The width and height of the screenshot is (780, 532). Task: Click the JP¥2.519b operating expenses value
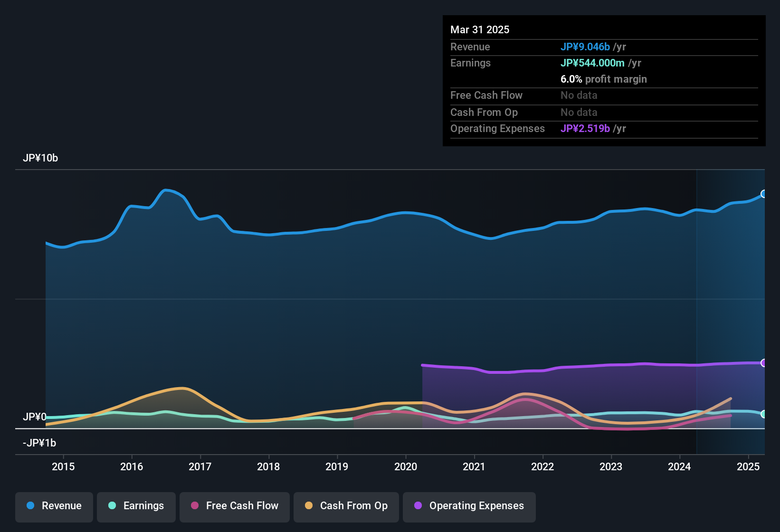tap(585, 128)
